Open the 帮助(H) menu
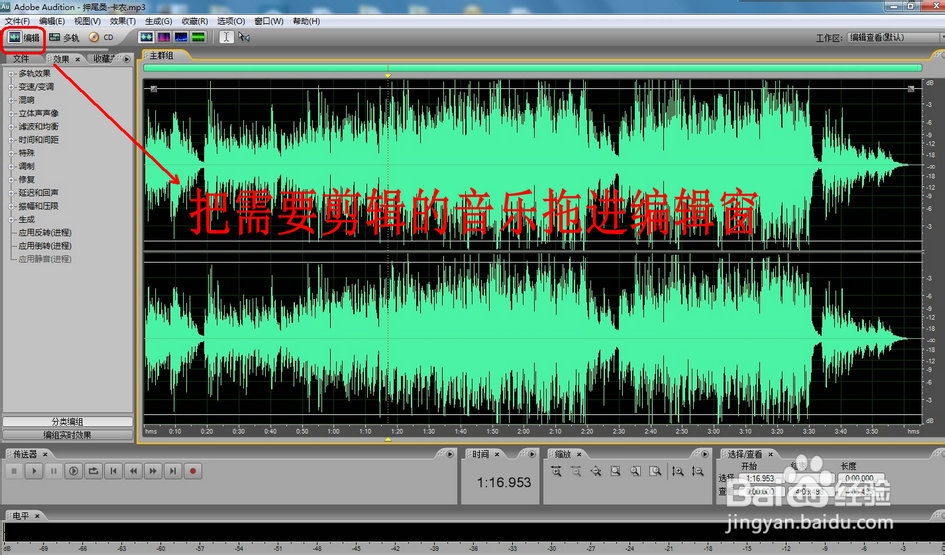This screenshot has width=945, height=555. pos(306,21)
